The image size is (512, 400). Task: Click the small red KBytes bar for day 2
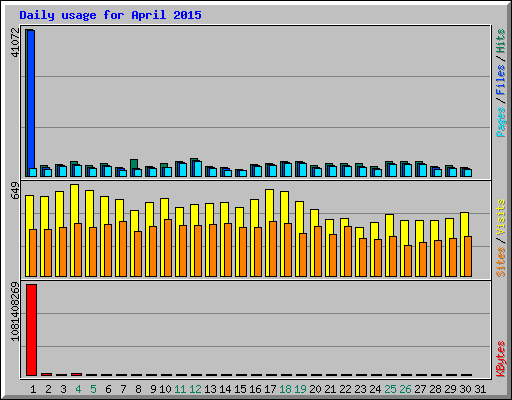[46, 374]
